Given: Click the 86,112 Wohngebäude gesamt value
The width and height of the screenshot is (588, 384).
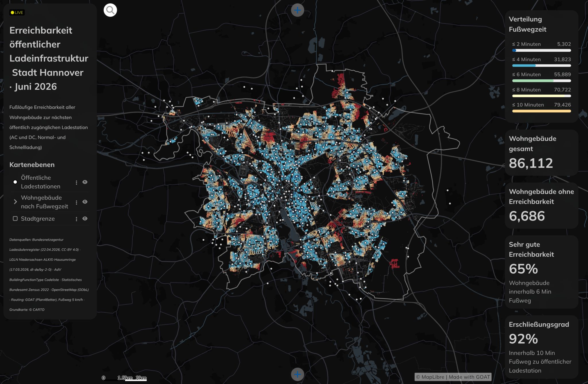Looking at the screenshot, I should (531, 163).
